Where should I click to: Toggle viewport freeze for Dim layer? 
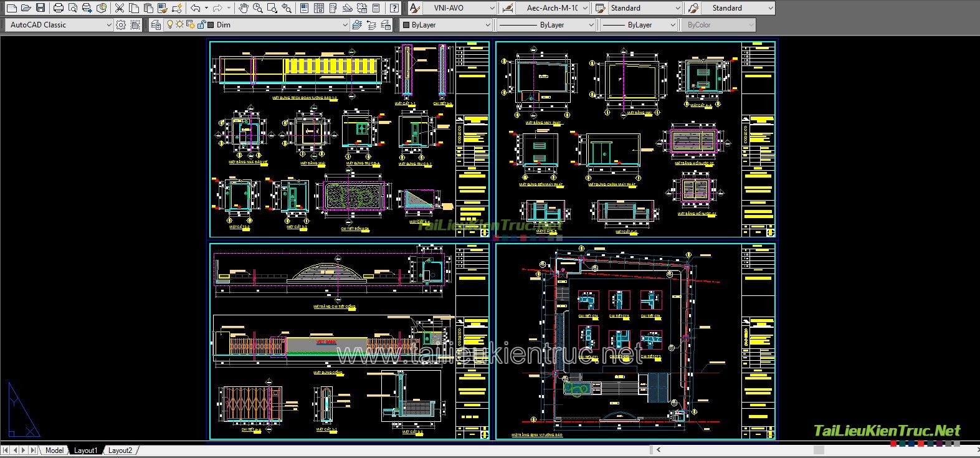point(191,25)
